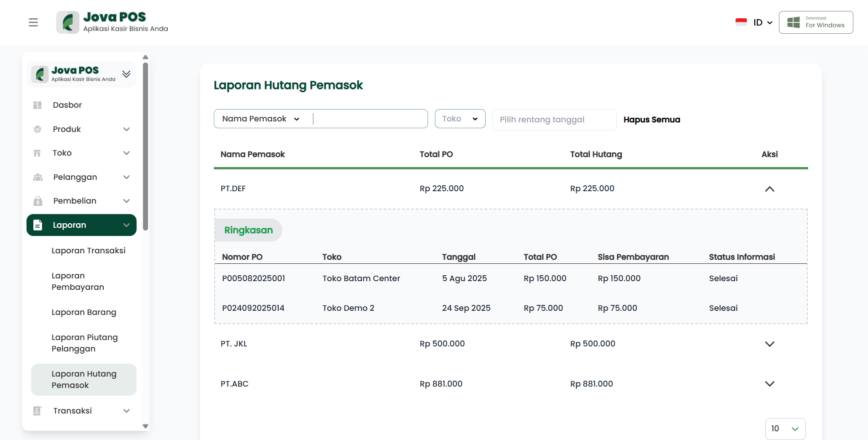Expand the PT.ABC row
Viewport: 868px width, 440px height.
(769, 384)
